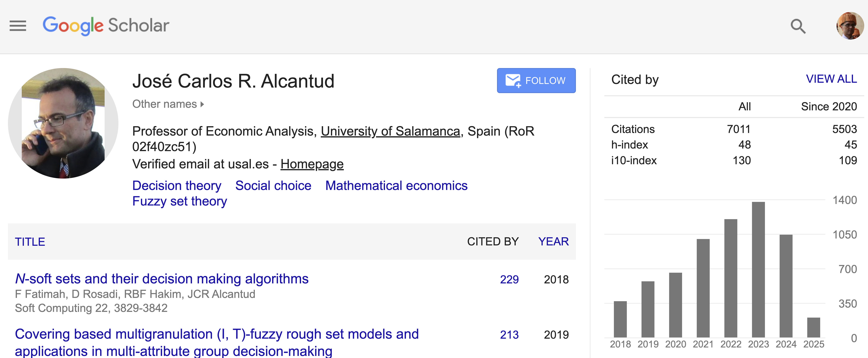Select the Decision theory interest
Viewport: 868px width, 358px height.
(177, 186)
